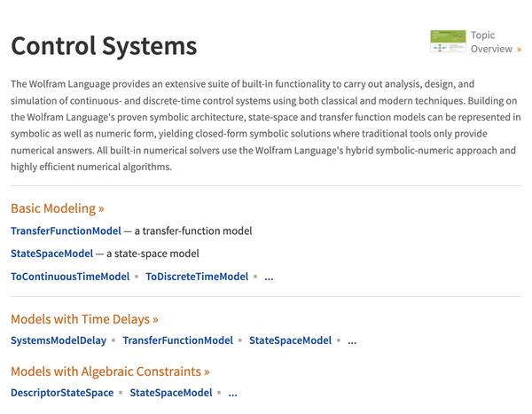Open the ToContinuousTimeModel reference link
The width and height of the screenshot is (532, 414).
[70, 277]
